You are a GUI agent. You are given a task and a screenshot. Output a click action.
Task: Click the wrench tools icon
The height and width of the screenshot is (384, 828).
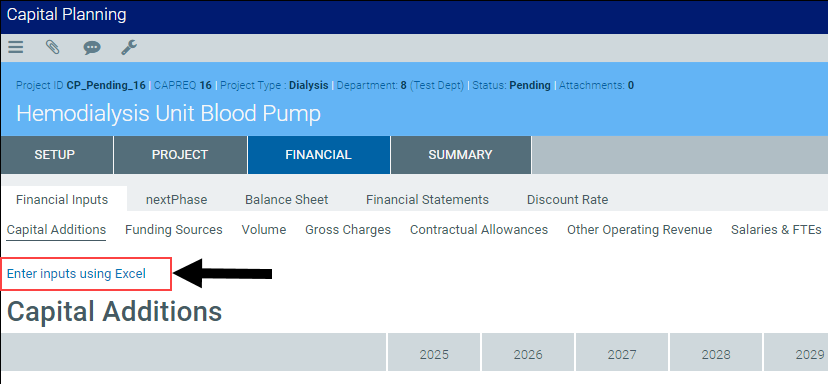pos(129,48)
